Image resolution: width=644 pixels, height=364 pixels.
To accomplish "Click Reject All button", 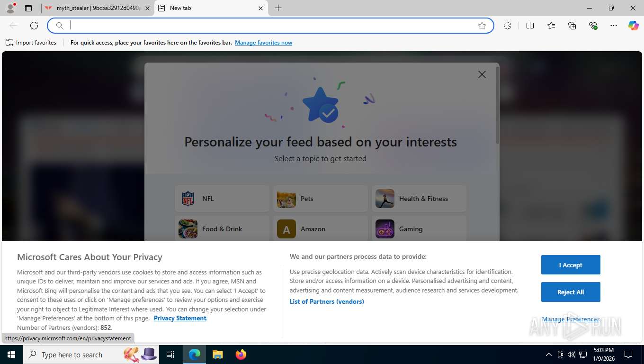I will pos(571,292).
